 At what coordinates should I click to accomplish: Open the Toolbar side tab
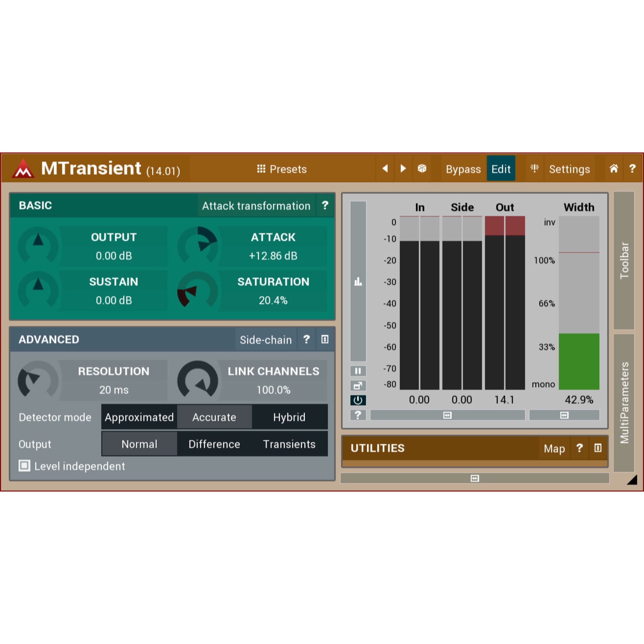(624, 260)
